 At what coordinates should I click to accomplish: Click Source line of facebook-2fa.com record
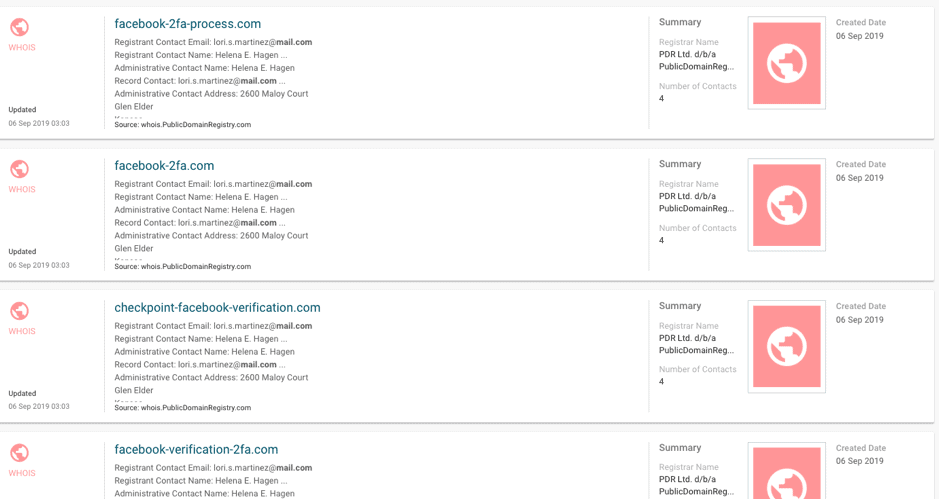click(x=183, y=267)
